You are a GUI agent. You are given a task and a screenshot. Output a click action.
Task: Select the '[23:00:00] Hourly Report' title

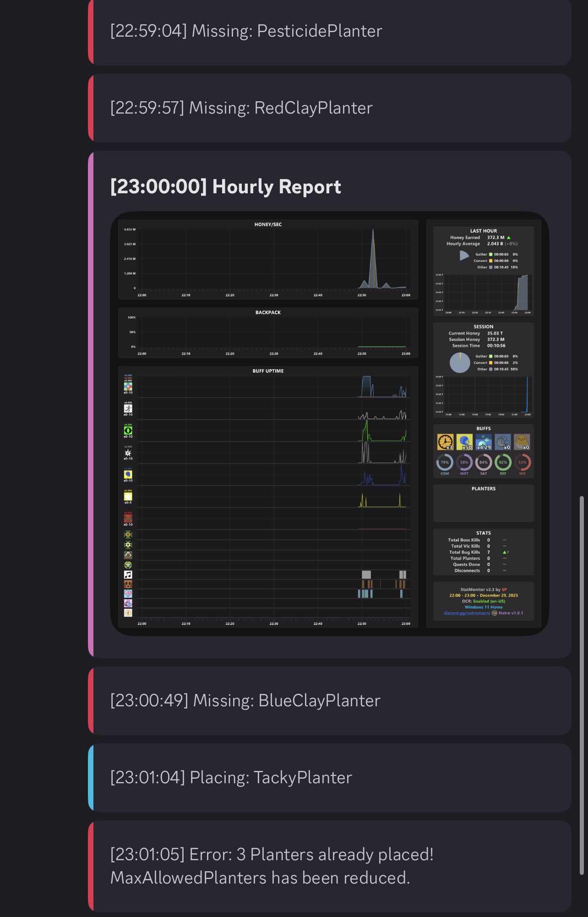226,187
